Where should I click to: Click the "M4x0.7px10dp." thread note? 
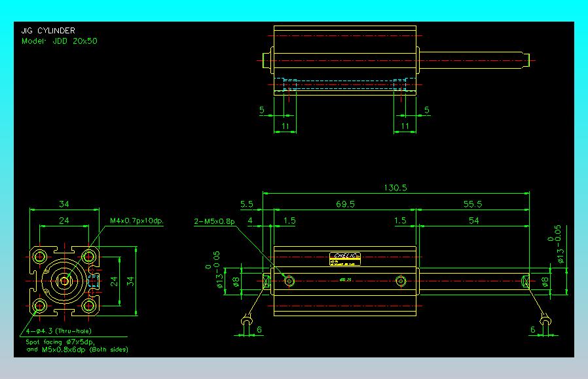[x=137, y=221]
